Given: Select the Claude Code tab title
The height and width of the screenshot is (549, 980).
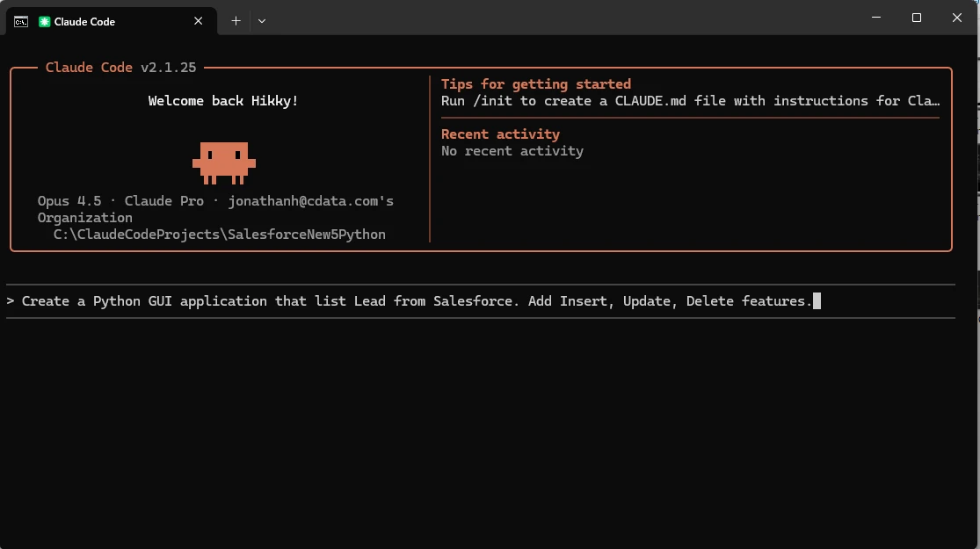Looking at the screenshot, I should pyautogui.click(x=84, y=21).
